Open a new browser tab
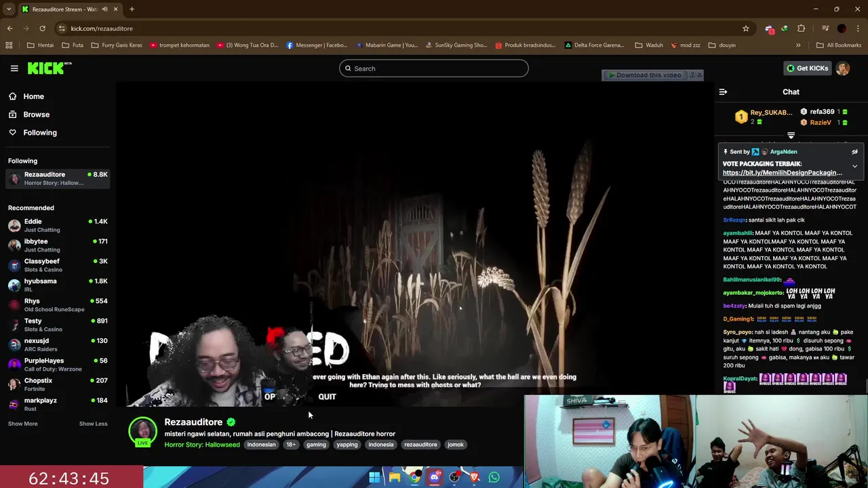 coord(132,9)
